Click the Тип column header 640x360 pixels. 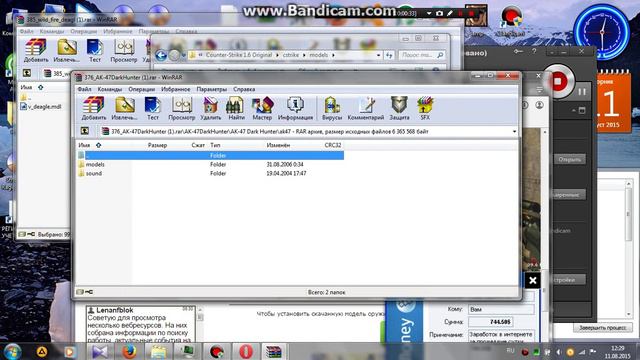tap(215, 145)
